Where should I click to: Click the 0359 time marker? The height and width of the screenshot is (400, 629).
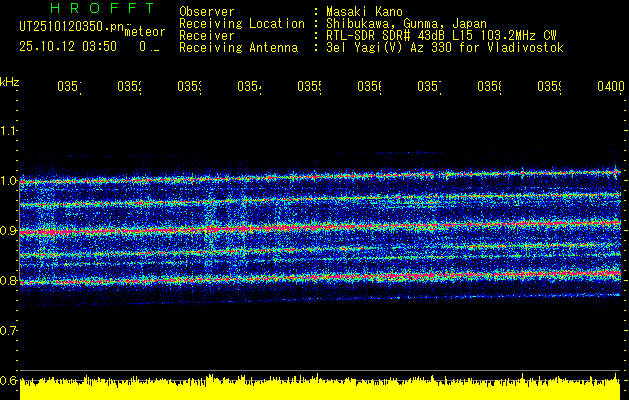[x=550, y=86]
